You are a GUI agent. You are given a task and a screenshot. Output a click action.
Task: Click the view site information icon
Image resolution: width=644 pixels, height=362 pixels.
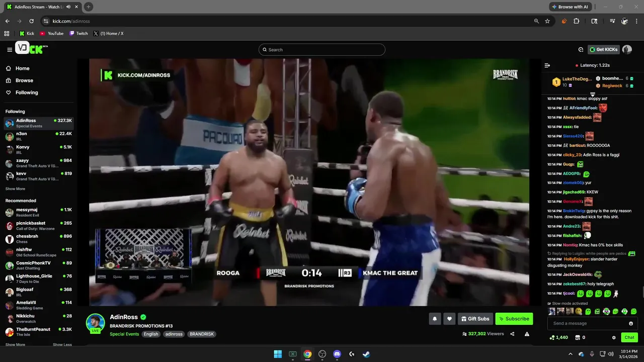(x=46, y=21)
